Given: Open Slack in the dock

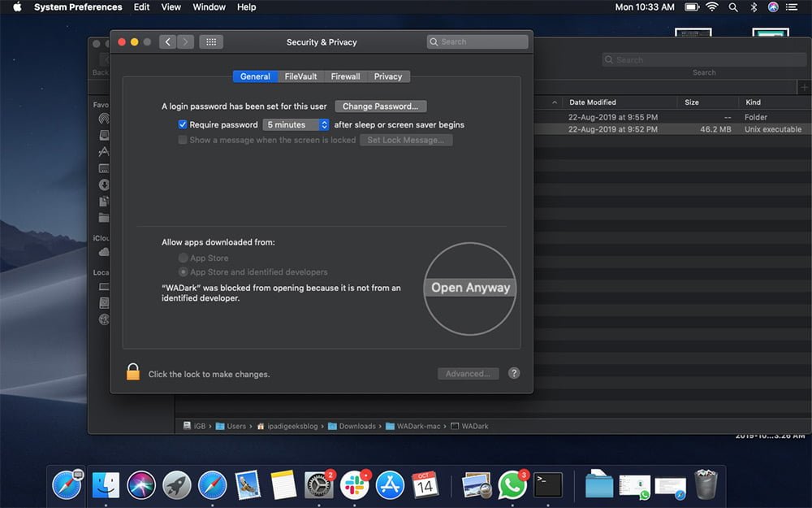Looking at the screenshot, I should [x=354, y=486].
